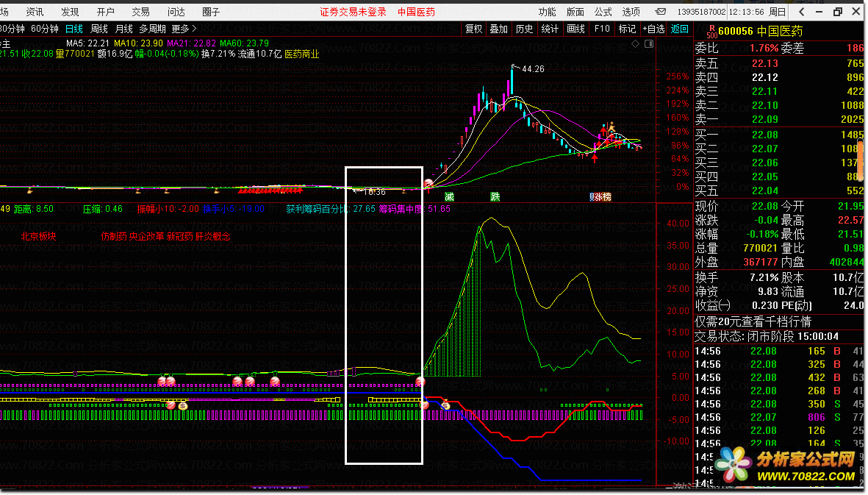Click the 换手 7.21% value
Image resolution: width=868 pixels, height=495 pixels.
click(x=764, y=277)
